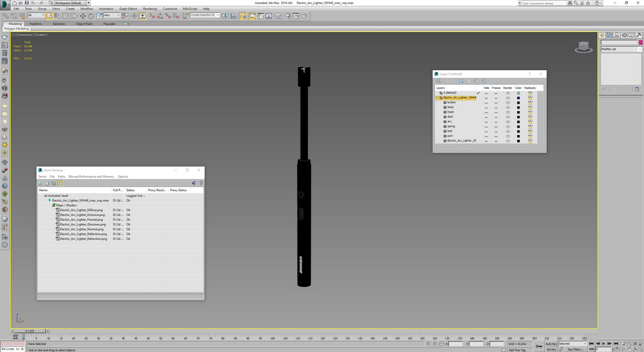Open the MAXScript menu
644x352 pixels.
click(x=190, y=9)
